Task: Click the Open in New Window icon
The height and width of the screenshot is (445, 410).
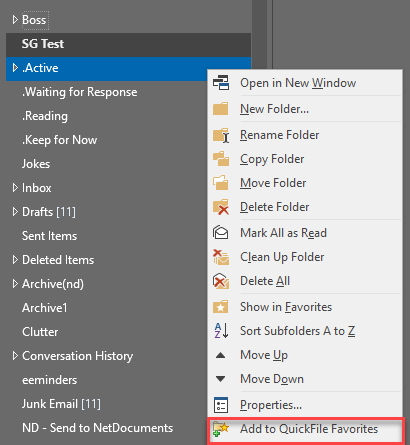Action: 221,83
